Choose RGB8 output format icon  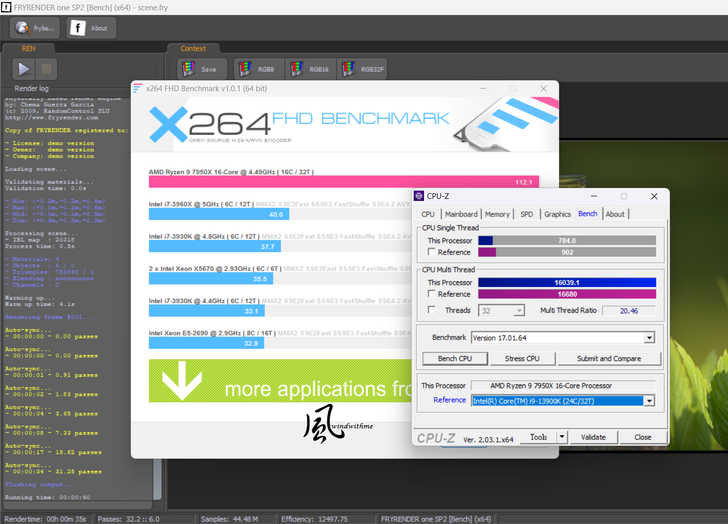coord(259,69)
